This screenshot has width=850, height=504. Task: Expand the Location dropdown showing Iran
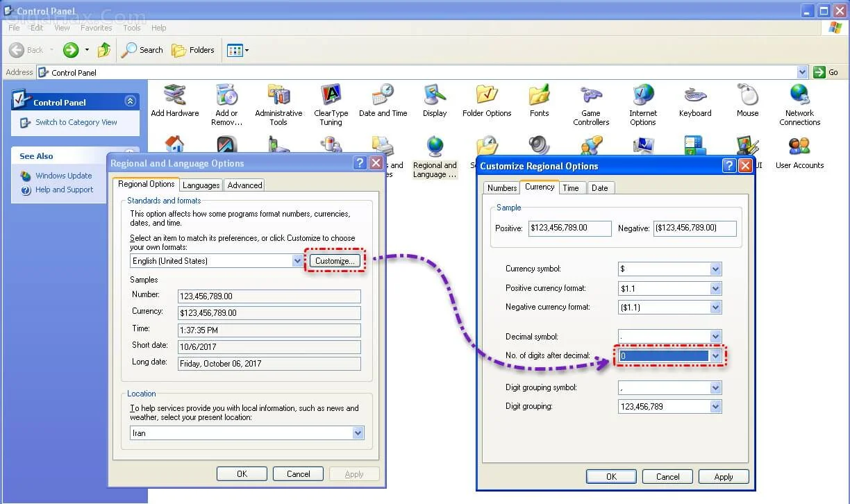click(x=358, y=433)
